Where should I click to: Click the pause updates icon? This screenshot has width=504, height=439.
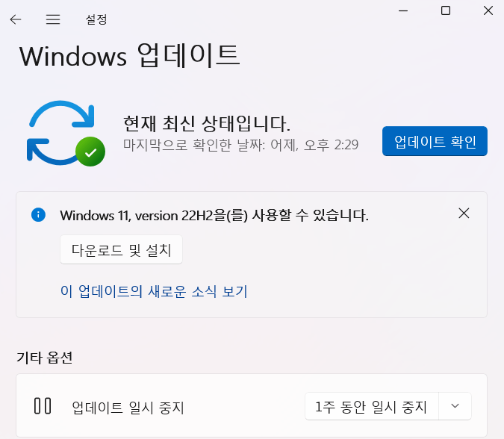click(43, 406)
